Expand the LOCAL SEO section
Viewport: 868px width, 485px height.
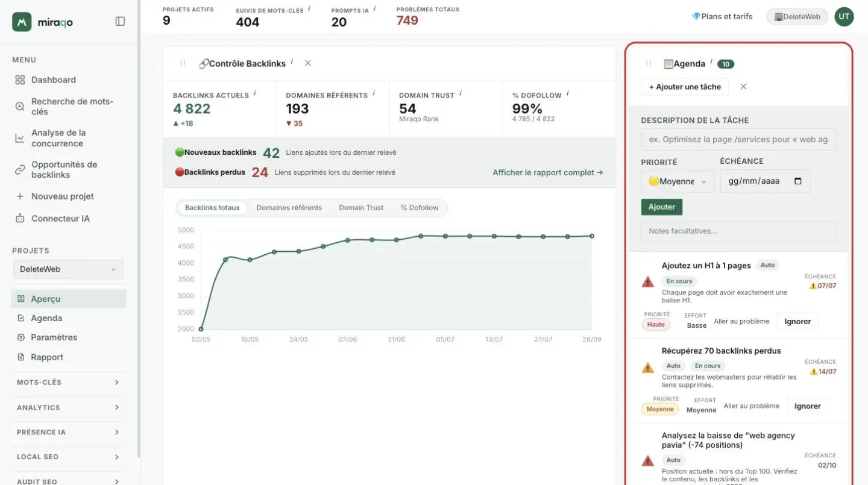point(68,457)
